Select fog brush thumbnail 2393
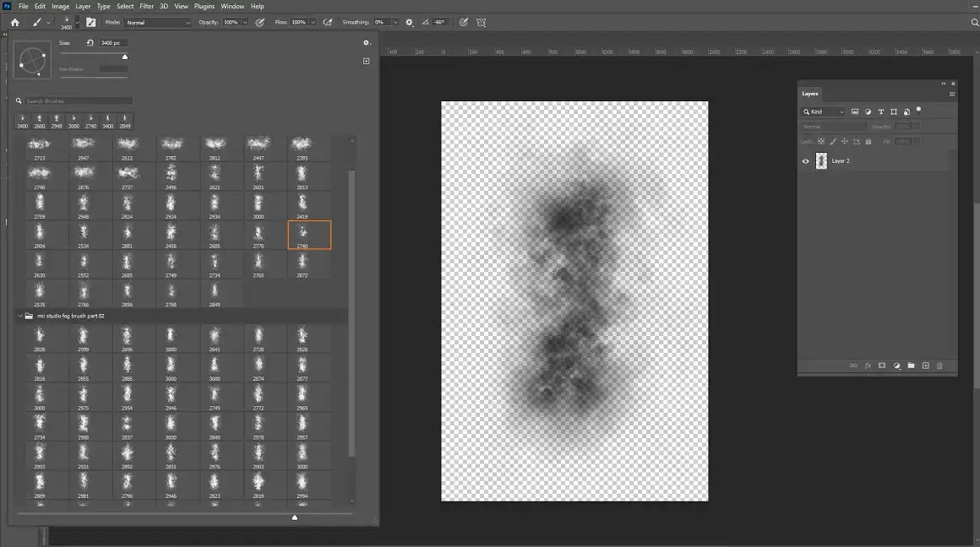This screenshot has height=547, width=980. point(302,148)
